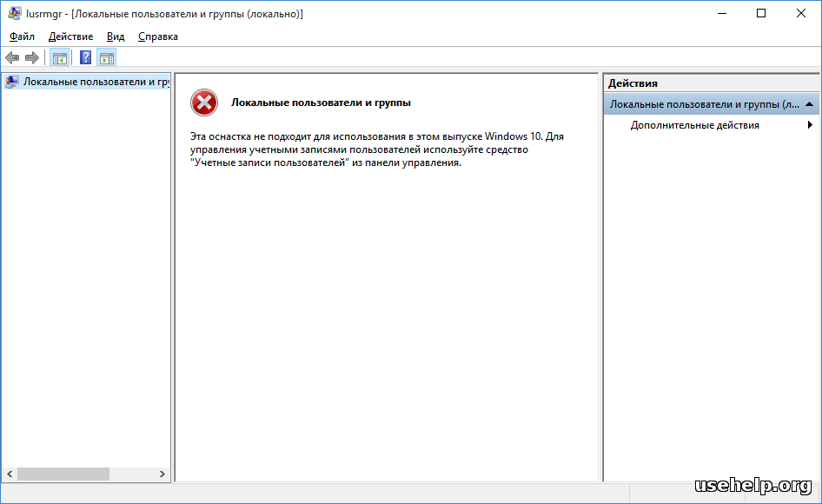This screenshot has height=504, width=822.
Task: Toggle the Actions pane toolbar button
Action: (107, 58)
